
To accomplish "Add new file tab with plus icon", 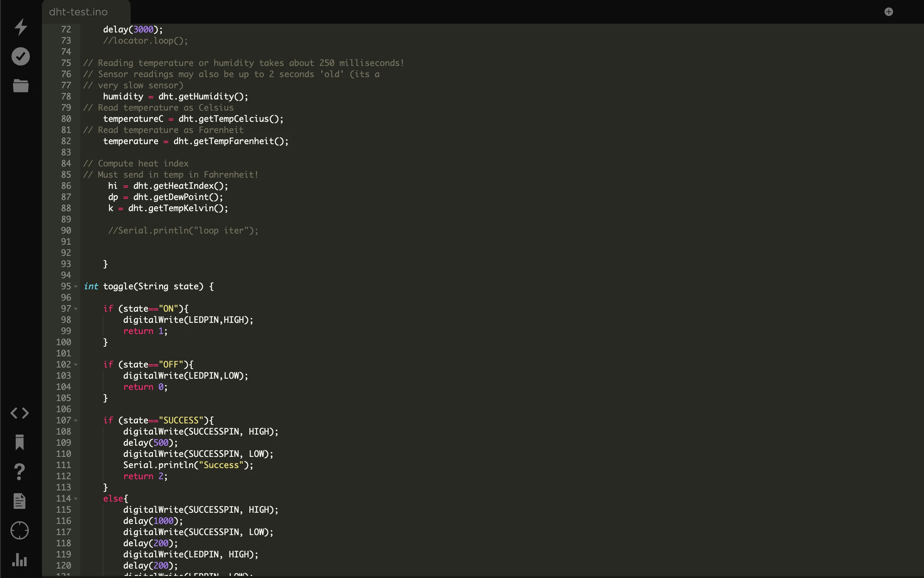I will 889,12.
